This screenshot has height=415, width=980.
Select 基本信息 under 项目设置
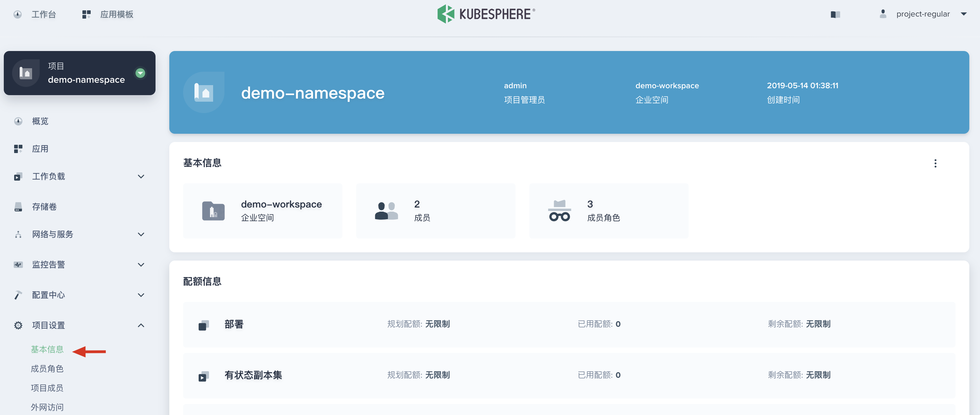[x=47, y=349]
